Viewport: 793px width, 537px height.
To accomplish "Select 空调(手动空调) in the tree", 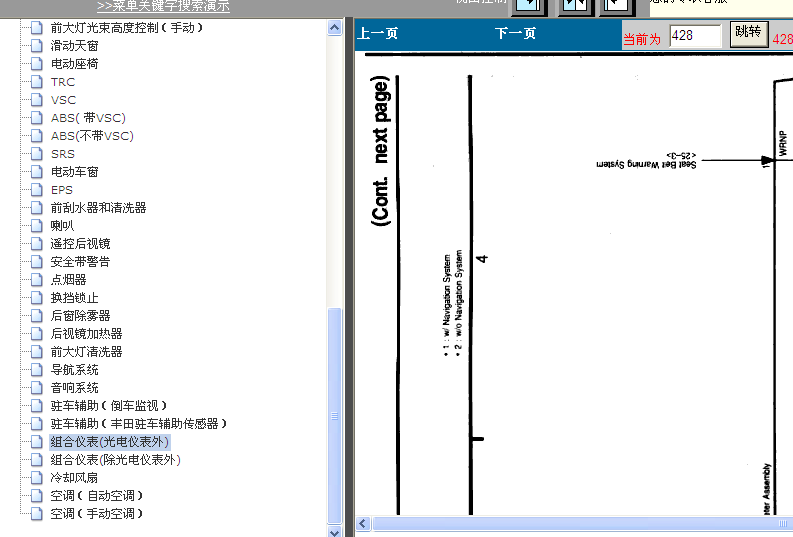I will [x=97, y=514].
